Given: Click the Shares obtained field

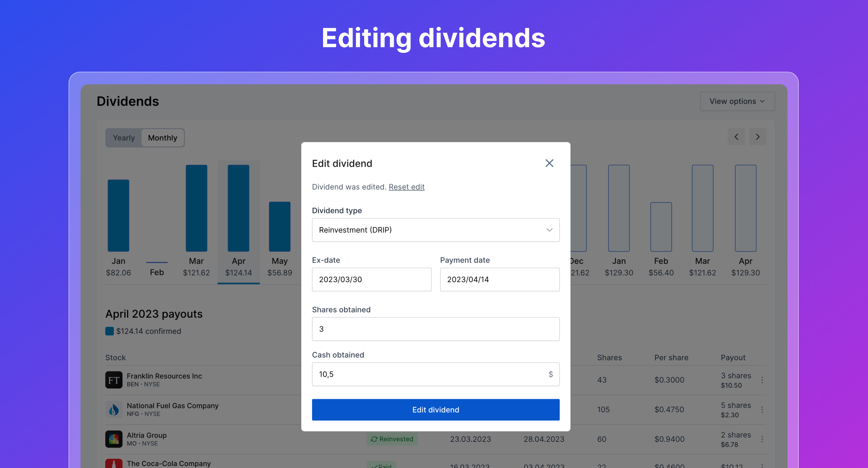Looking at the screenshot, I should click(x=435, y=329).
